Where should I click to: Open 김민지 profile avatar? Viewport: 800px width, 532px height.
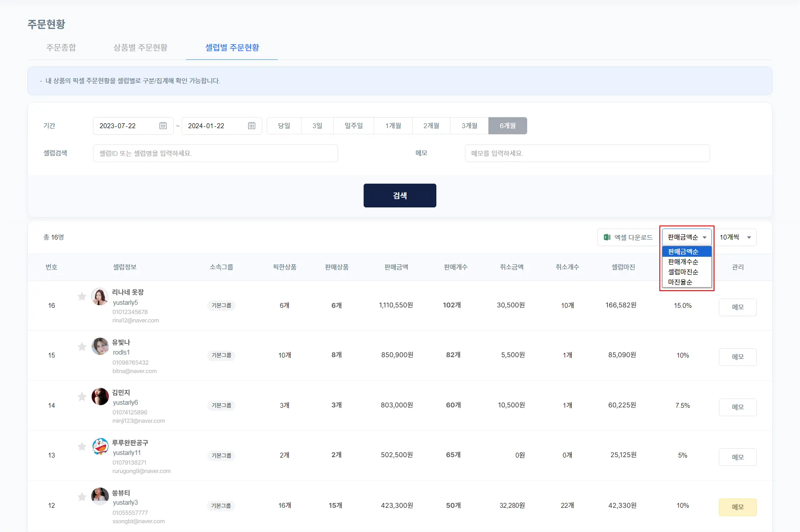[x=100, y=397]
